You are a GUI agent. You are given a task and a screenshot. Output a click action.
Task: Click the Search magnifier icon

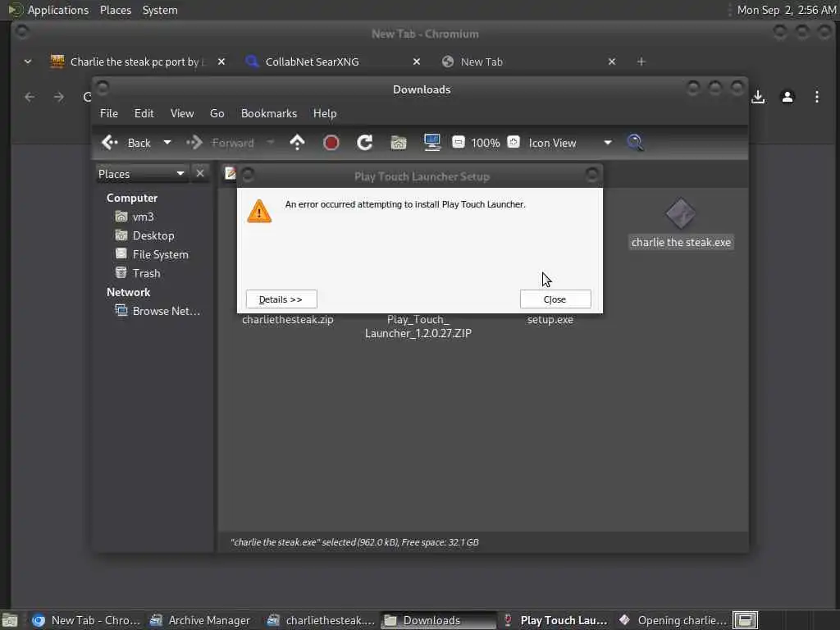click(x=635, y=143)
